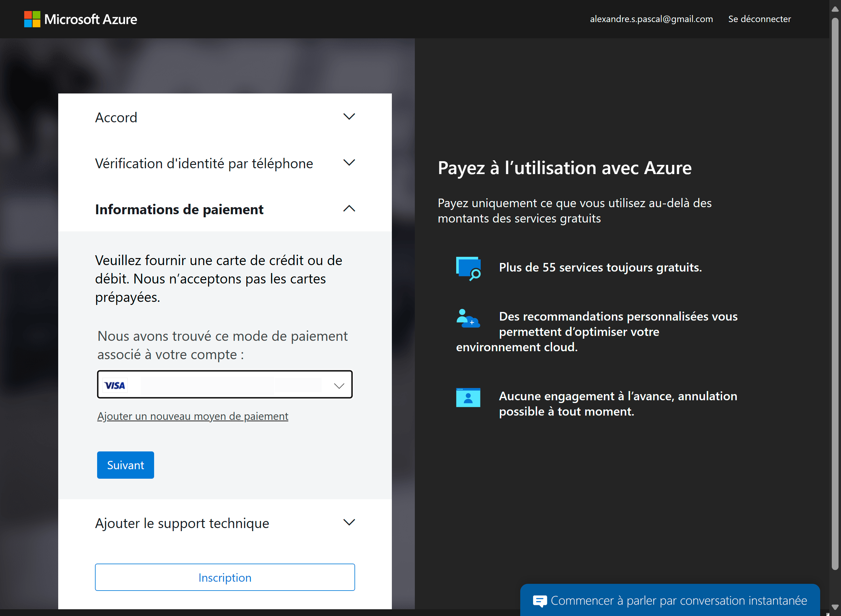Click the Microsoft Azure logo

(81, 19)
